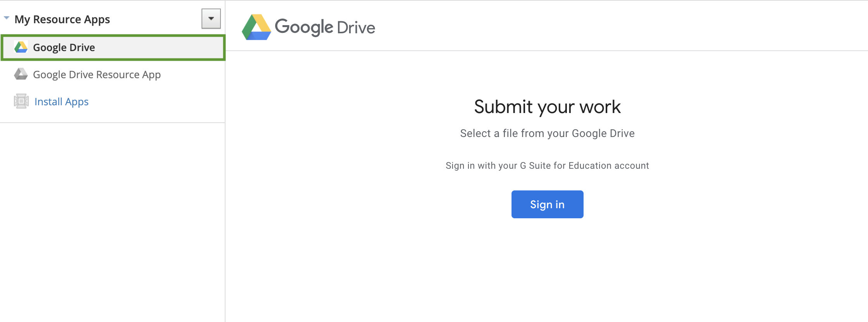Image resolution: width=868 pixels, height=322 pixels.
Task: Click the G Suite for Education sign-in text
Action: (547, 166)
